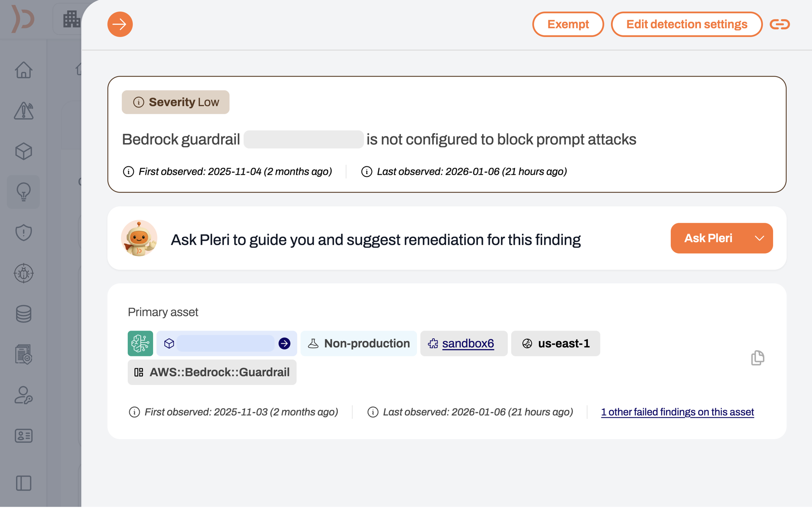Image resolution: width=812 pixels, height=508 pixels.
Task: Open the database stack sidebar icon
Action: [x=24, y=314]
